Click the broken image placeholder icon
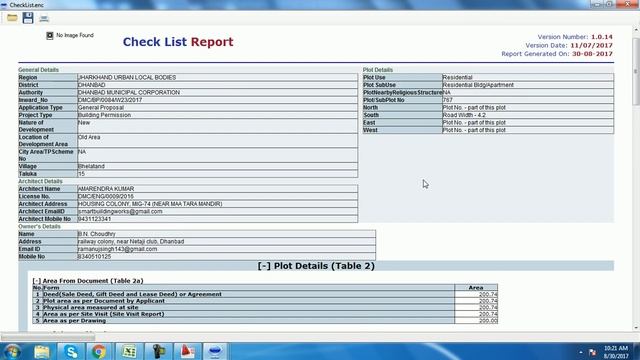Viewport: 640px width, 360px height. coord(50,36)
